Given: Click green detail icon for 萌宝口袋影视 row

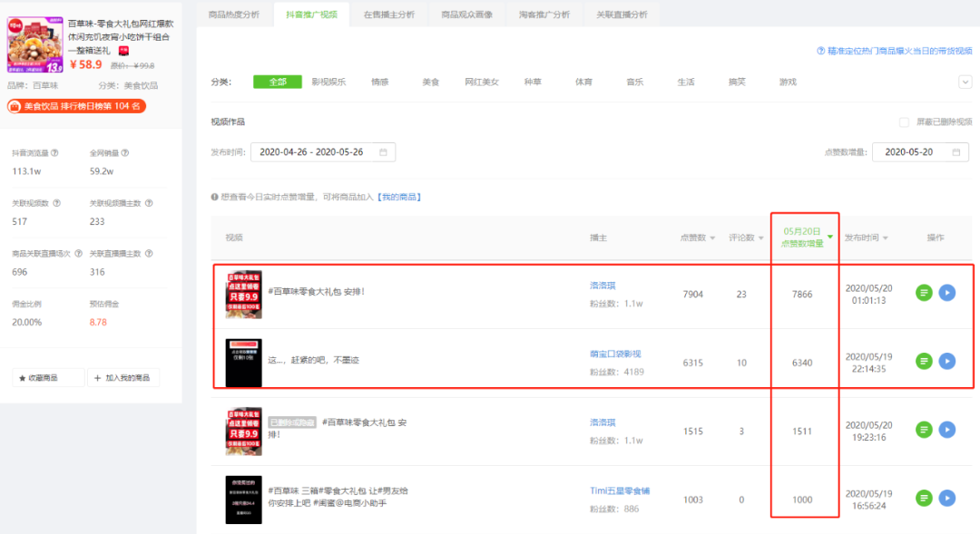Looking at the screenshot, I should click(x=924, y=361).
